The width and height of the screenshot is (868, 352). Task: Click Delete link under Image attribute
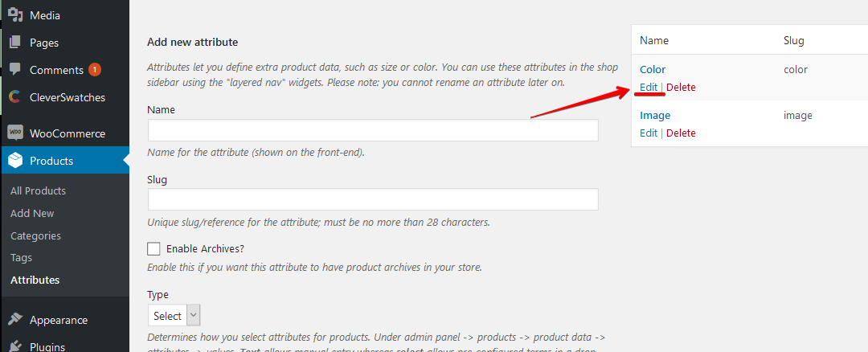coord(681,133)
